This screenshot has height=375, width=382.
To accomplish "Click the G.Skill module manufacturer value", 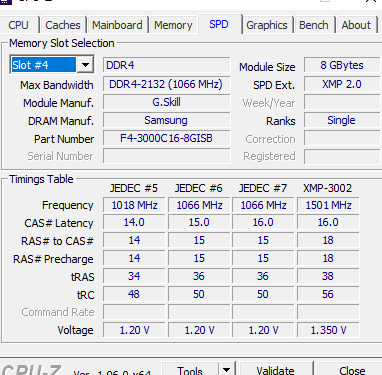I will 166,102.
